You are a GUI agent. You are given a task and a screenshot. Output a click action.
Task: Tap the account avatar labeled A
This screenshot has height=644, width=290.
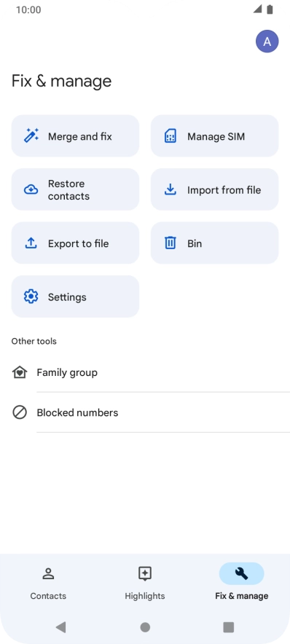[267, 41]
